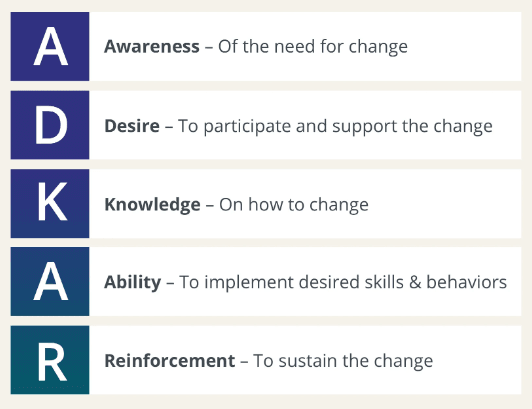Click the R letter tile
Image resolution: width=532 pixels, height=409 pixels.
click(x=50, y=360)
